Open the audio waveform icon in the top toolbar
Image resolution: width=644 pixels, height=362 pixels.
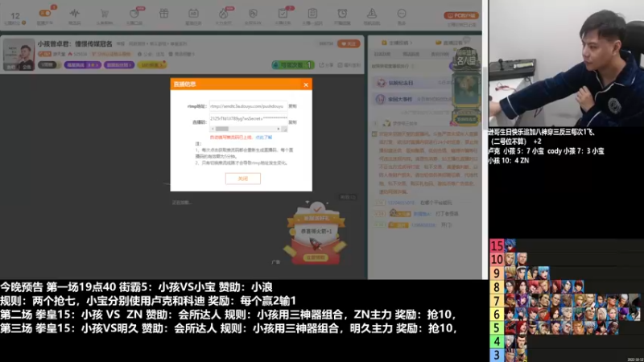[x=74, y=14]
